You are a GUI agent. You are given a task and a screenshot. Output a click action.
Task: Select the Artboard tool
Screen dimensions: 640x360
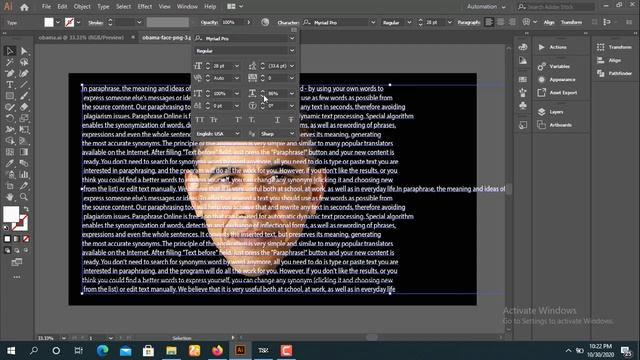10,186
